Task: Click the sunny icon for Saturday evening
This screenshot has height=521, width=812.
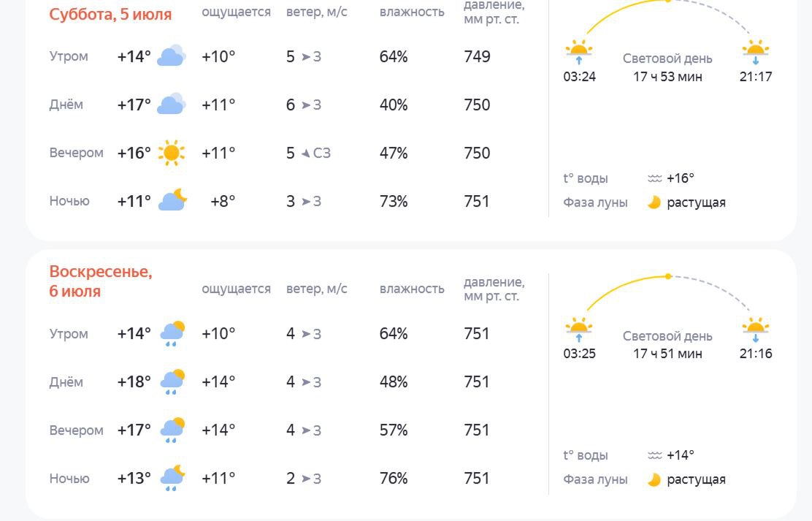Action: (172, 153)
